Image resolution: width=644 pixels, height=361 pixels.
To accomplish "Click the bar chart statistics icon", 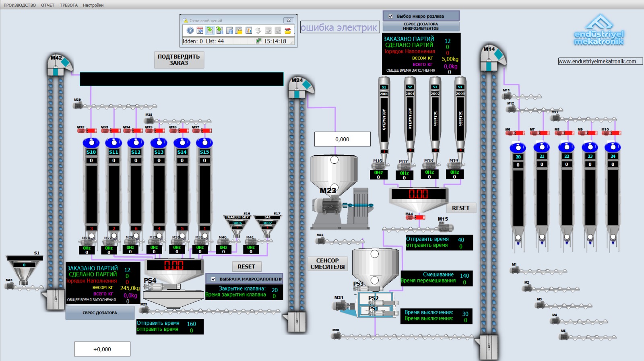I will point(248,31).
